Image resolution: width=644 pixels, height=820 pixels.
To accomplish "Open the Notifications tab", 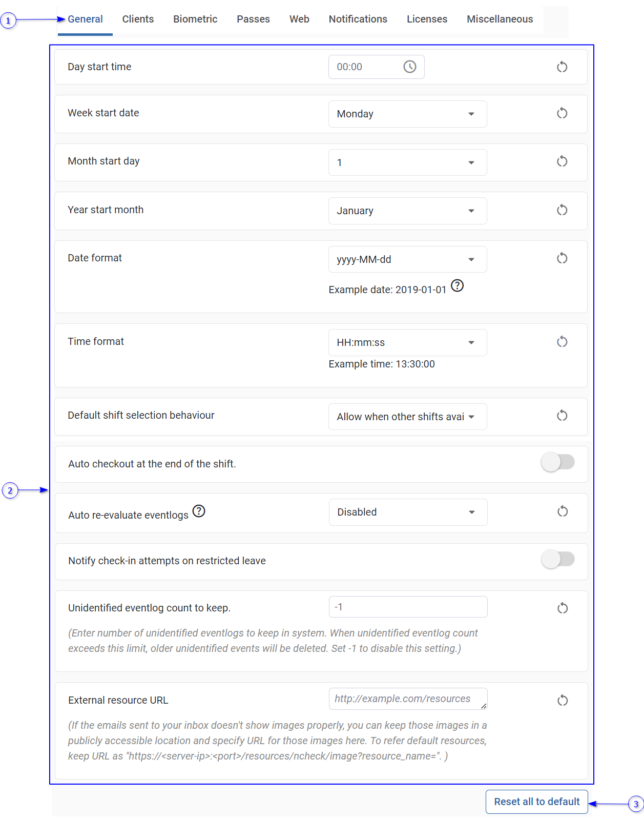I will tap(358, 19).
